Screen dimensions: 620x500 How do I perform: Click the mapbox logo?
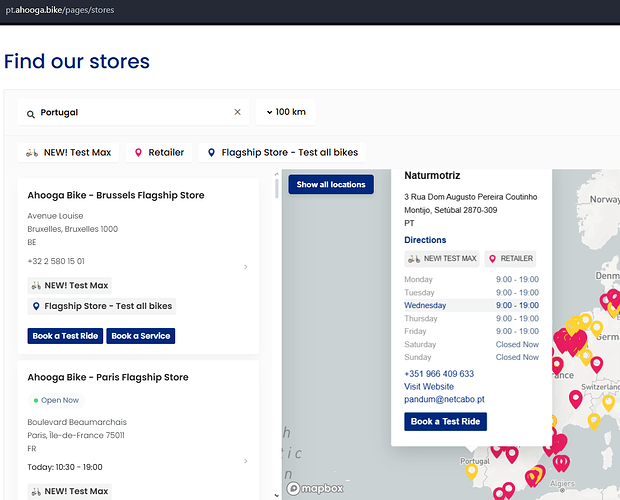(315, 489)
